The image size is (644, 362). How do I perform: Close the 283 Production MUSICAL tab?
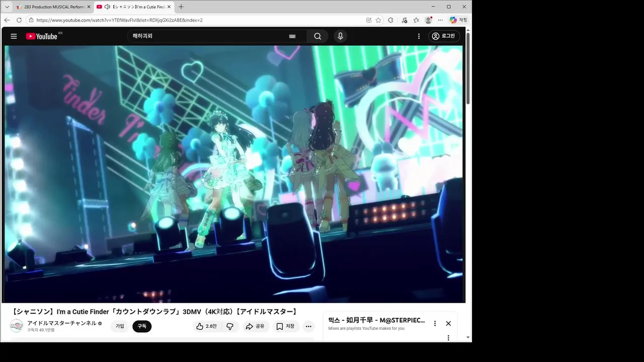tap(89, 7)
